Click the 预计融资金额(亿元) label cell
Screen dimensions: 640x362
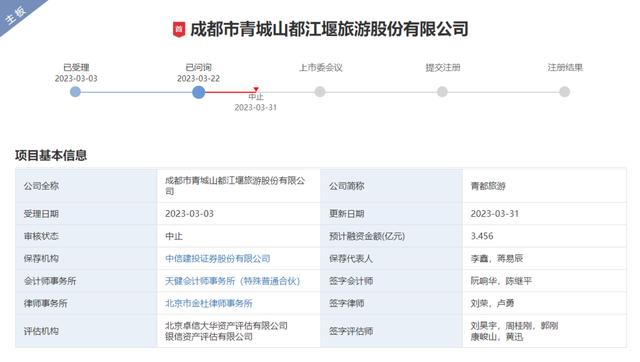(392, 236)
